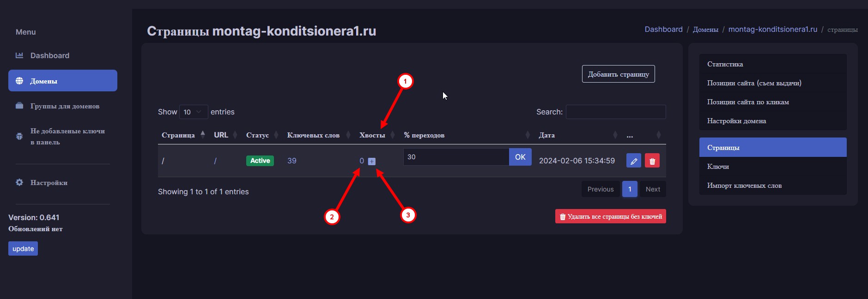This screenshot has height=299, width=868.
Task: Click the date 2024-02-06 15:34:59 cell
Action: pos(577,161)
